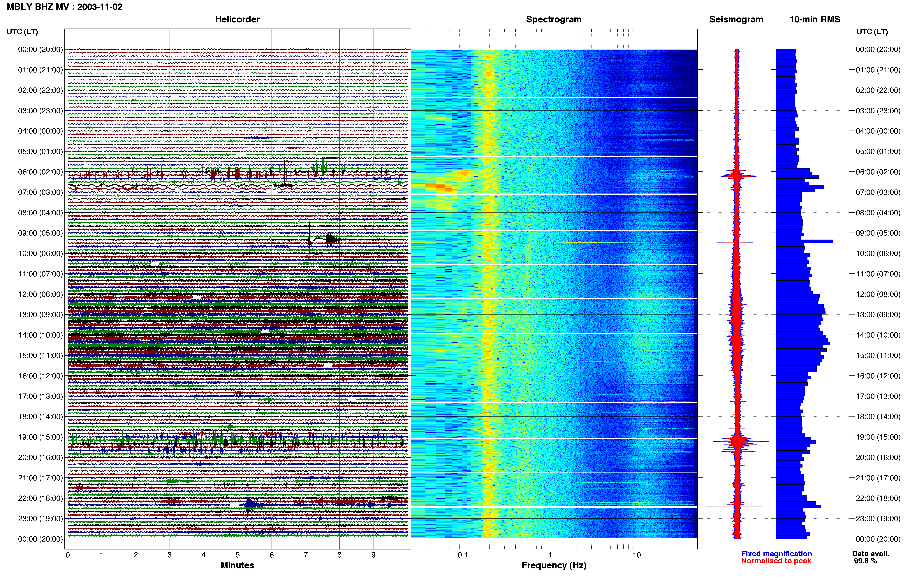Click left time label 22:00 (18:00)
Screen dimensions: 924x578
41,498
